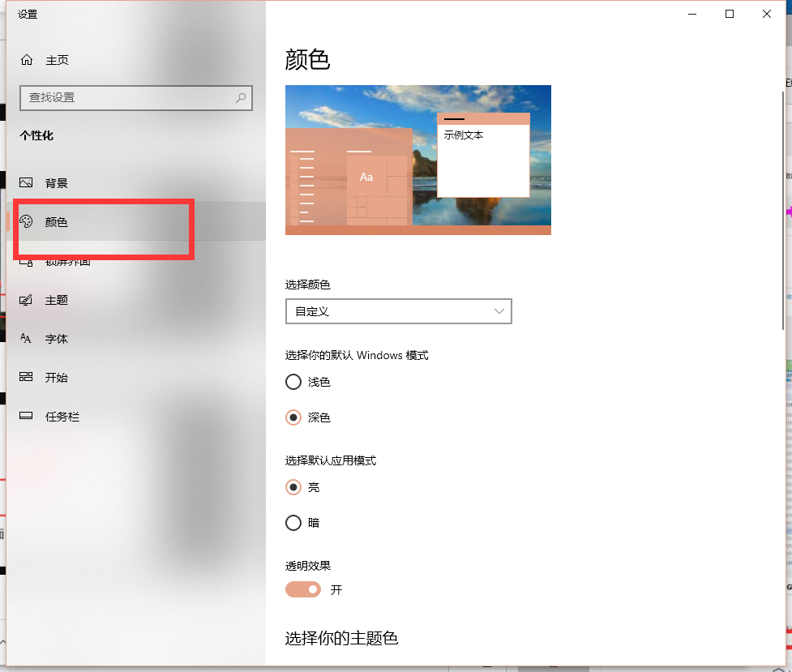
Task: Select the 浅色 Windows mode radio button
Action: coord(293,382)
